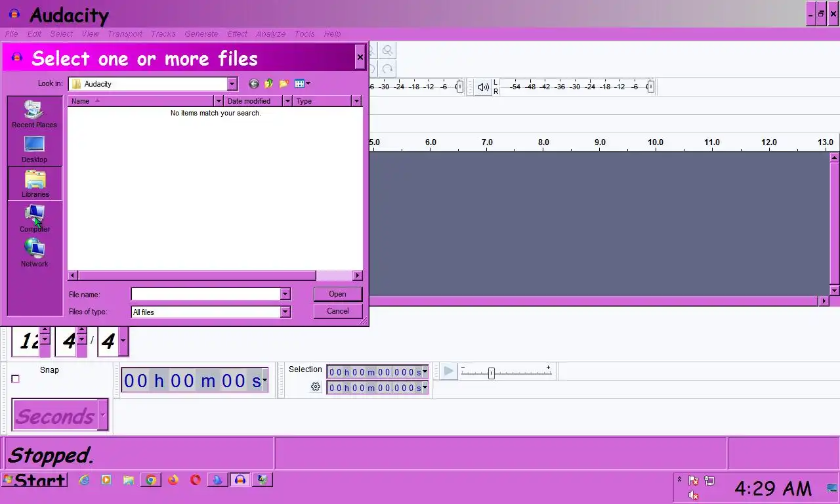Open the Type column filter arrow
Viewport: 840px width, 504px height.
pyautogui.click(x=356, y=101)
